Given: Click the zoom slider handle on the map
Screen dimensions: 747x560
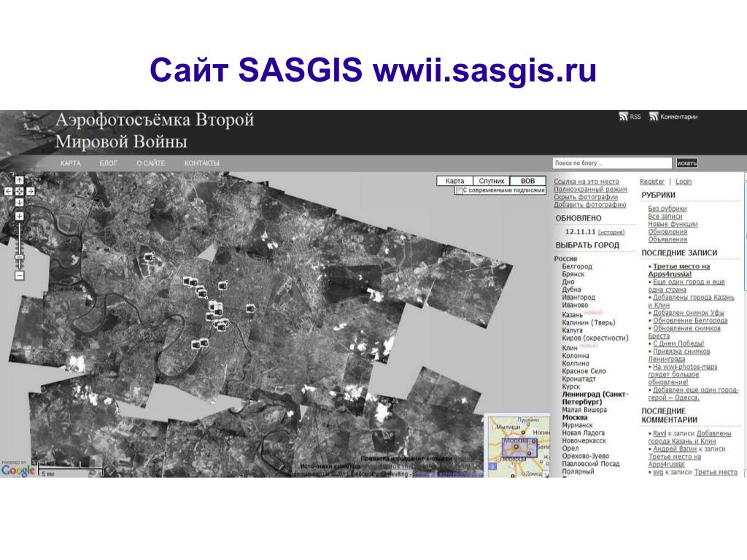Looking at the screenshot, I should (x=19, y=257).
